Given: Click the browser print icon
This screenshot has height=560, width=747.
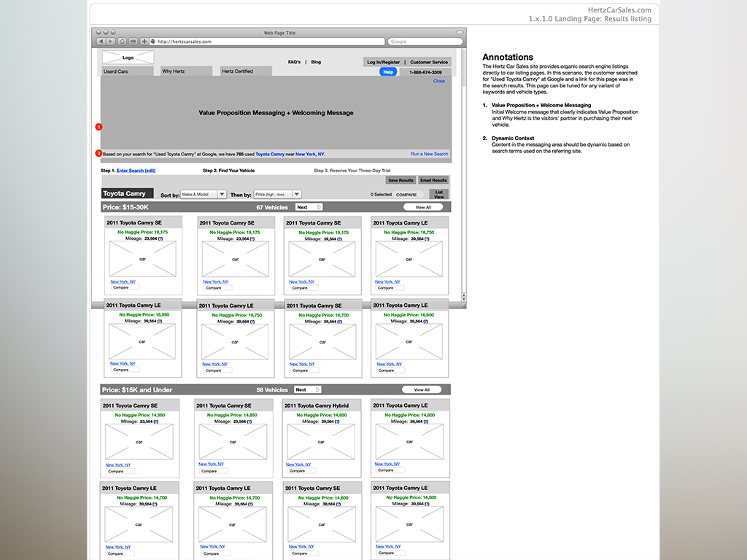Looking at the screenshot, I should tap(133, 42).
